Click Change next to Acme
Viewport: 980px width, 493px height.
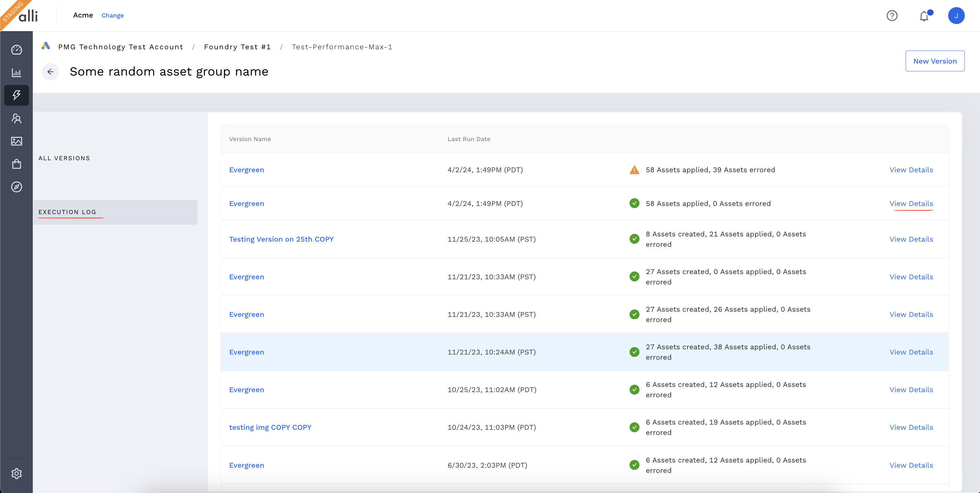(113, 16)
